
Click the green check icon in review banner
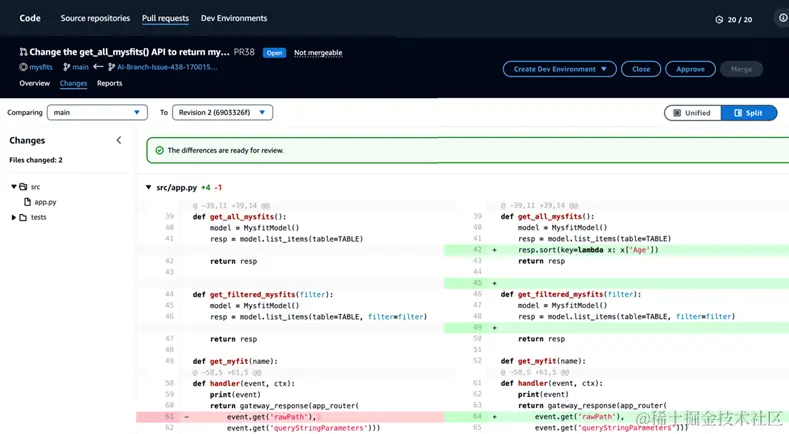coord(160,150)
